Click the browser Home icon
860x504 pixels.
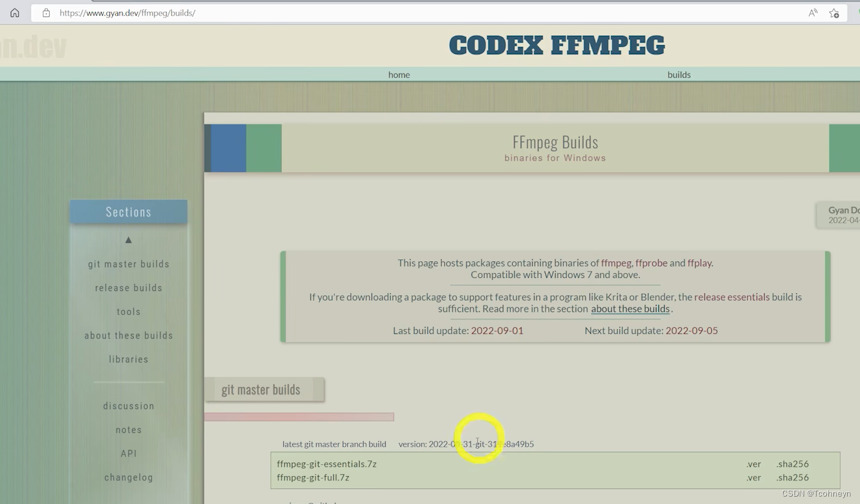tap(15, 12)
